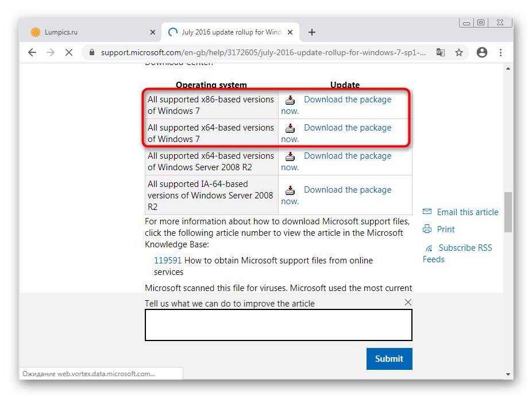Viewport: 532px width, 398px height.
Task: Click the padlock site info icon
Action: 91,52
